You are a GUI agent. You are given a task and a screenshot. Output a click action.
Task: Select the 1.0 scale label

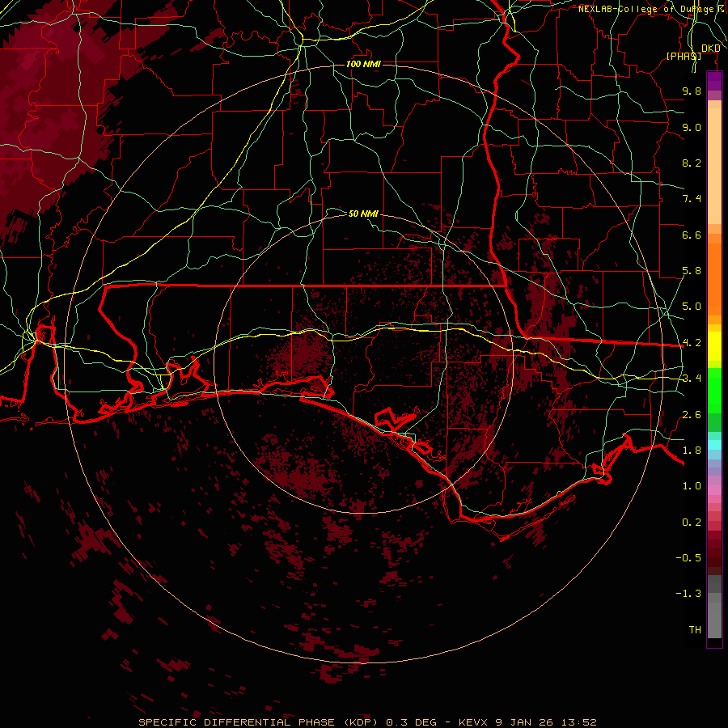tap(692, 486)
